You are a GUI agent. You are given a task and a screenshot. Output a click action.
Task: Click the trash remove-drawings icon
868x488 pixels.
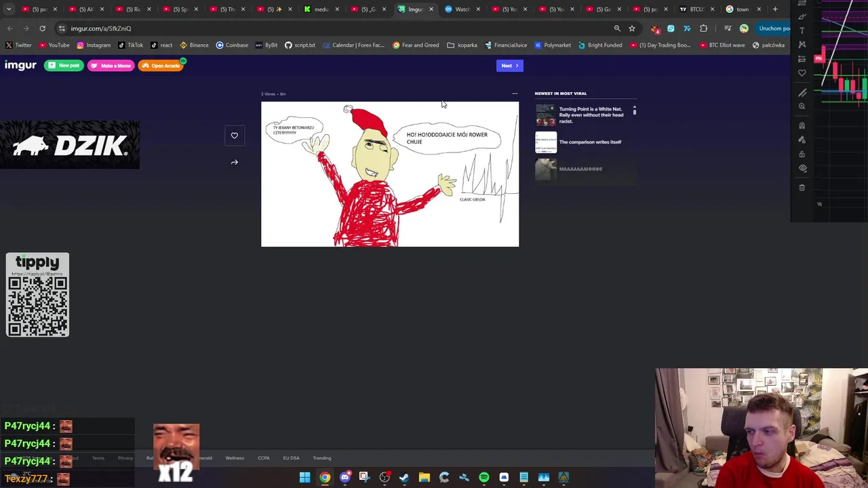click(802, 188)
